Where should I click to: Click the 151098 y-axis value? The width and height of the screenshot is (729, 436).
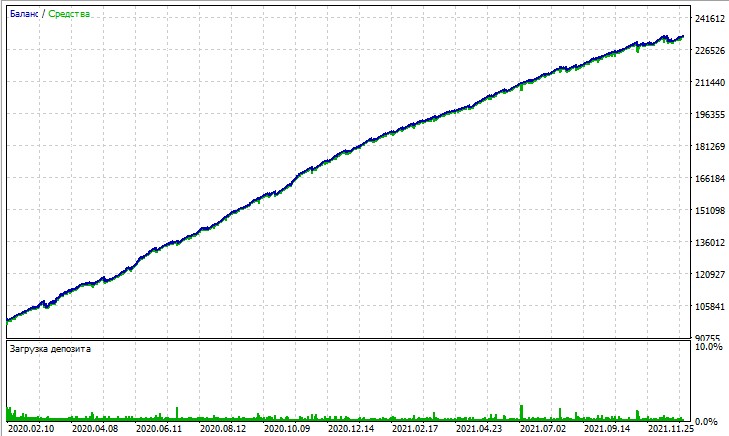[710, 211]
